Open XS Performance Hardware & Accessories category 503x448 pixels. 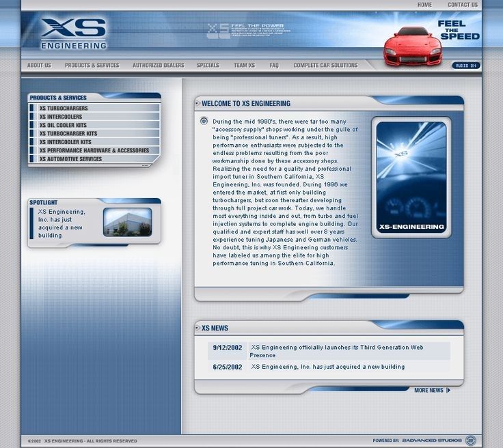(x=94, y=150)
